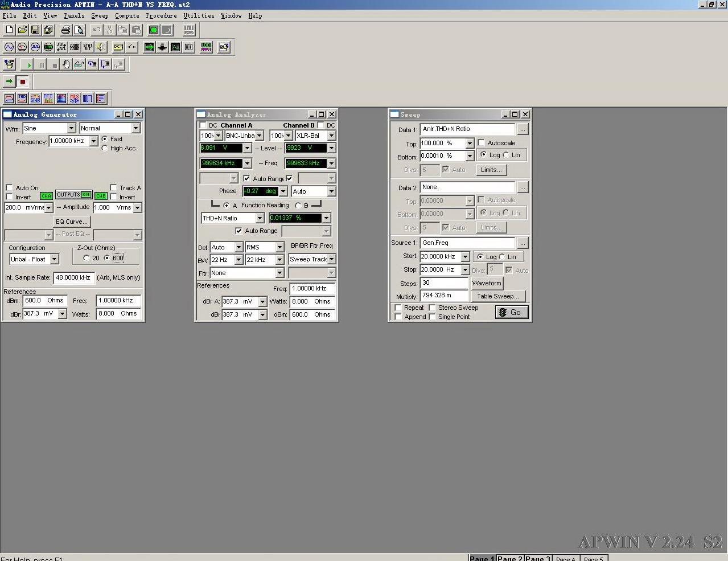Image resolution: width=728 pixels, height=561 pixels.
Task: Open the Digital Analyzer 1.99 display icon
Action: [48, 47]
